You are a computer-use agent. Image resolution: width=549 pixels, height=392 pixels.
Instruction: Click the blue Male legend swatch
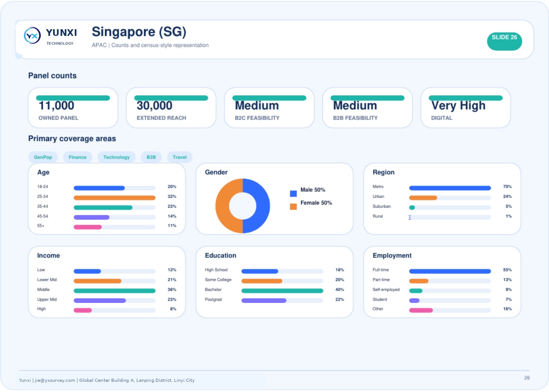pos(293,194)
